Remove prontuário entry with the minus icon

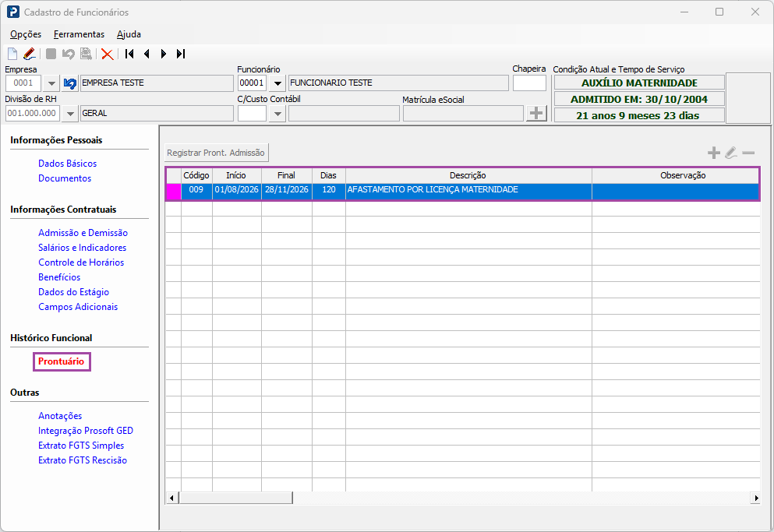(x=748, y=153)
